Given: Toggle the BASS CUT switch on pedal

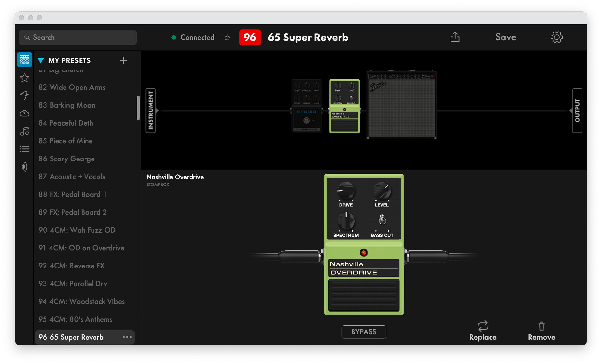Looking at the screenshot, I should point(382,219).
